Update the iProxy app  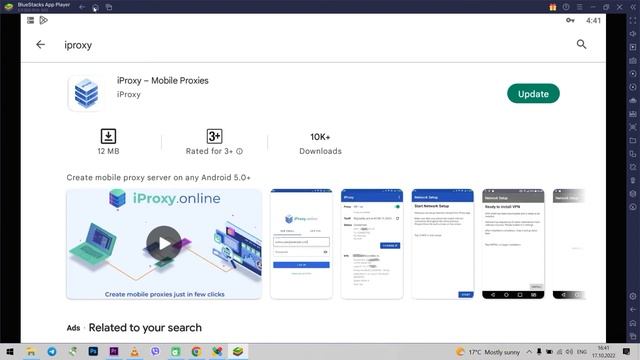tap(533, 94)
